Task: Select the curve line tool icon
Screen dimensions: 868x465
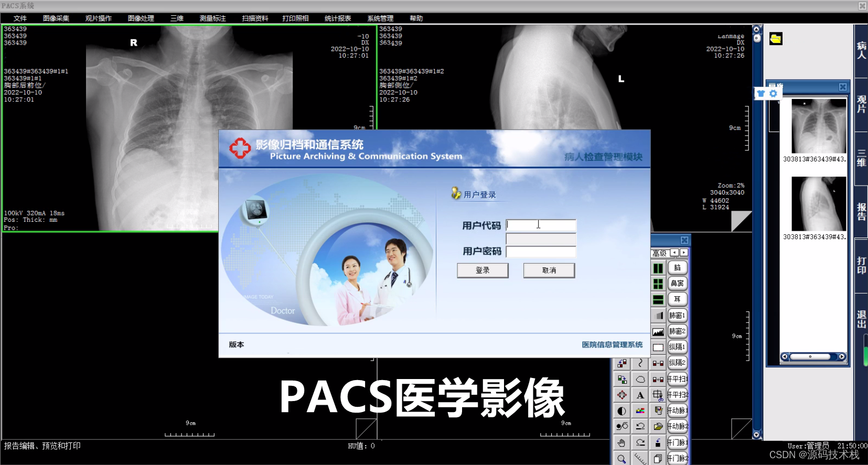Action: [x=640, y=363]
